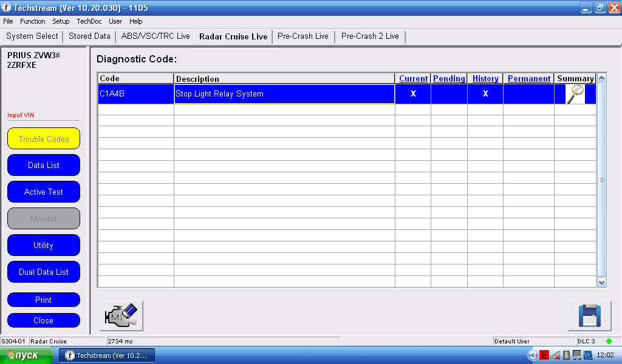Image resolution: width=622 pixels, height=364 pixels.
Task: Click the wireless signal tray icon
Action: pos(555,356)
